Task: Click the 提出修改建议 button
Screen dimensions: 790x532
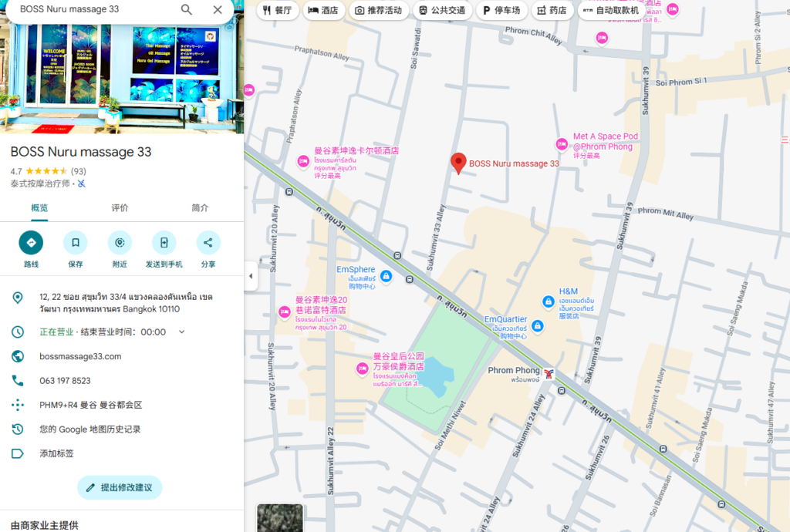Action: [x=120, y=488]
